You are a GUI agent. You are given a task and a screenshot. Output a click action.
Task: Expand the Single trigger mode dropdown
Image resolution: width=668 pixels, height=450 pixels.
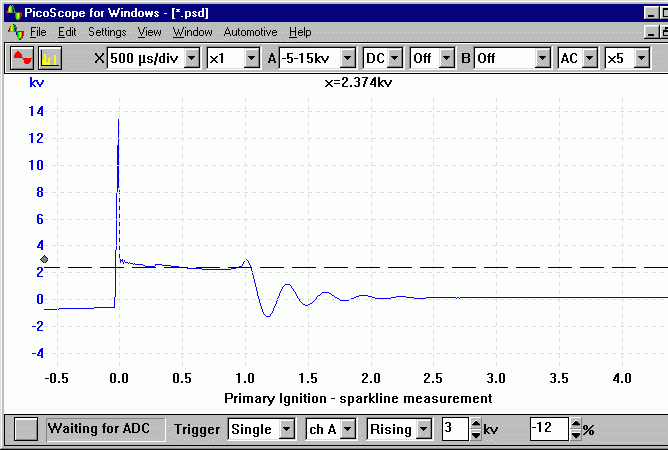(x=287, y=429)
